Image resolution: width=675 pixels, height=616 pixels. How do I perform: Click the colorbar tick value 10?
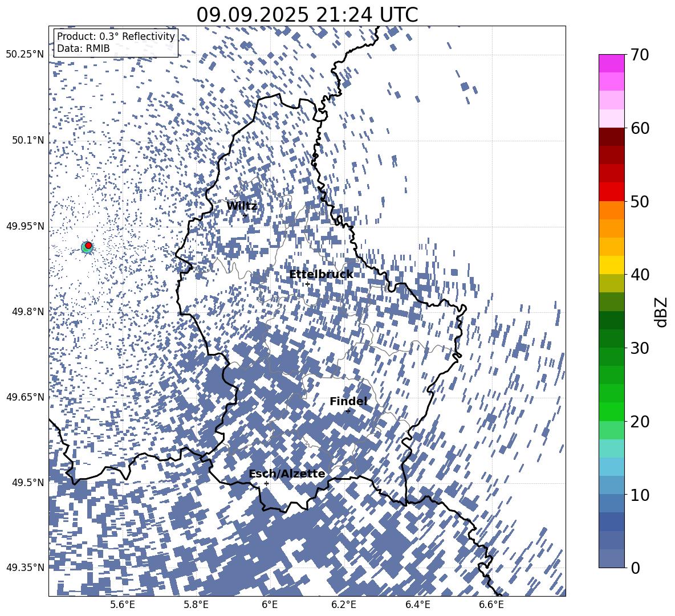640,495
